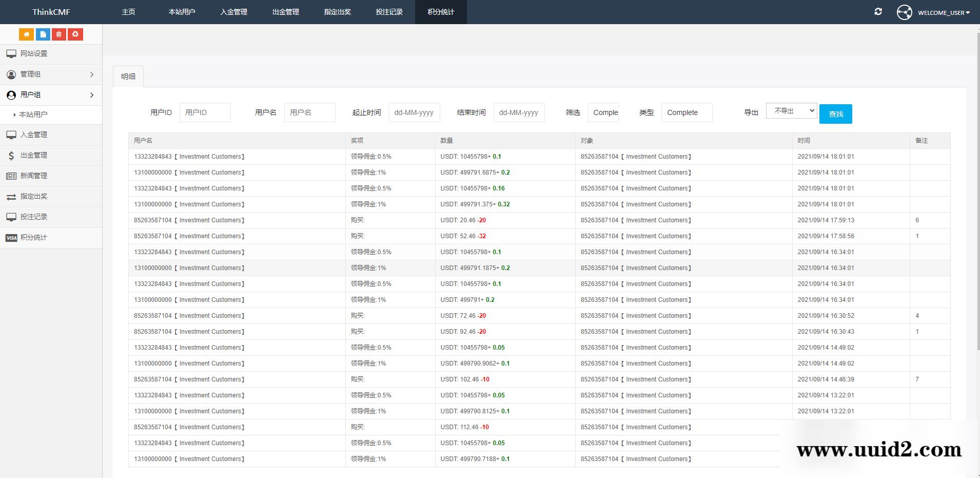Open the 类型 Complete selector

click(x=687, y=112)
